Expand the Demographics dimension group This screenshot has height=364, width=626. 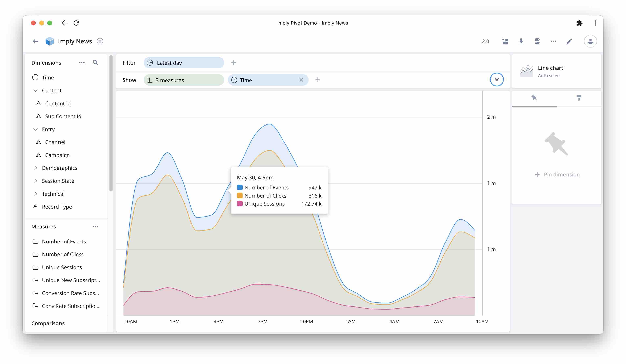pyautogui.click(x=36, y=168)
